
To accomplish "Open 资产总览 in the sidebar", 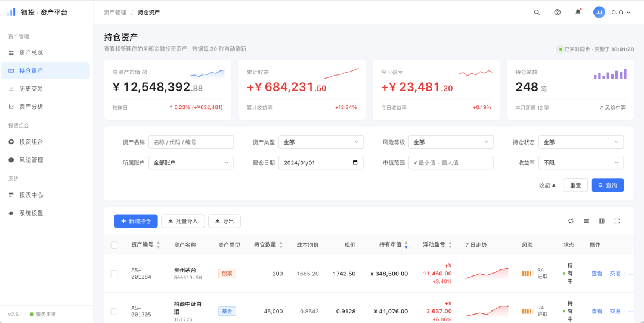I will (x=45, y=53).
